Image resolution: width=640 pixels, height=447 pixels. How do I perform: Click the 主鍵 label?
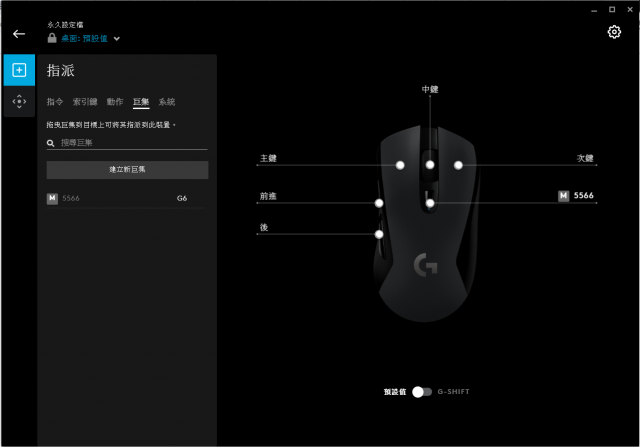(268, 158)
